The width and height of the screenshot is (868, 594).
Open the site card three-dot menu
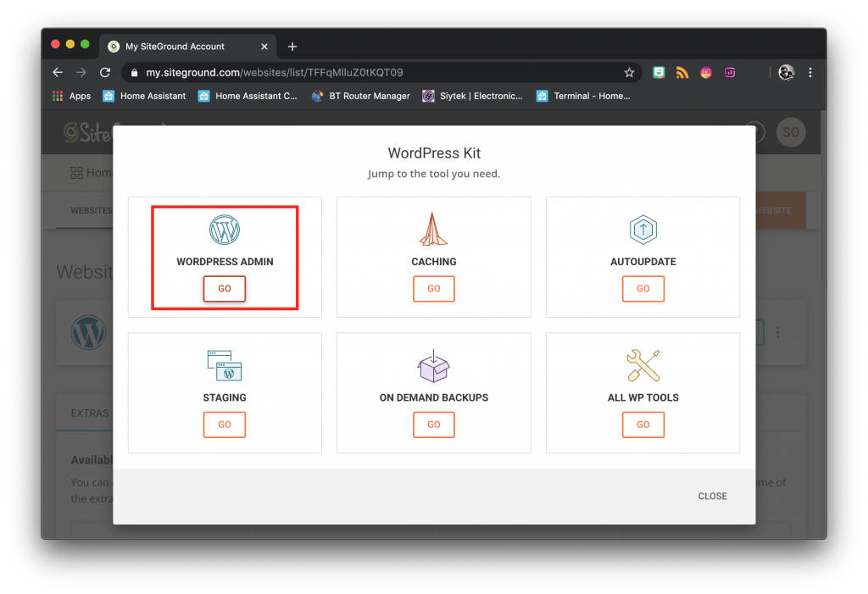[778, 332]
